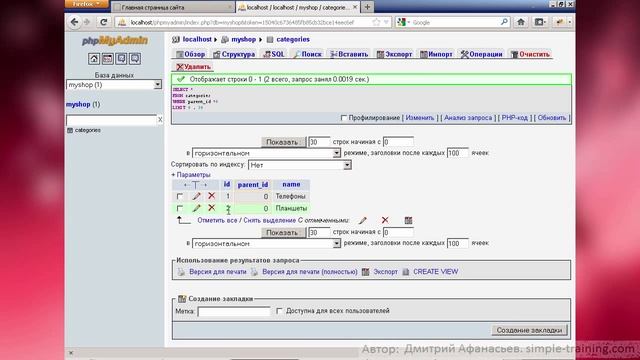This screenshot has width=640, height=360.
Task: Check the checkbox for row Планшеты
Action: coord(180,208)
